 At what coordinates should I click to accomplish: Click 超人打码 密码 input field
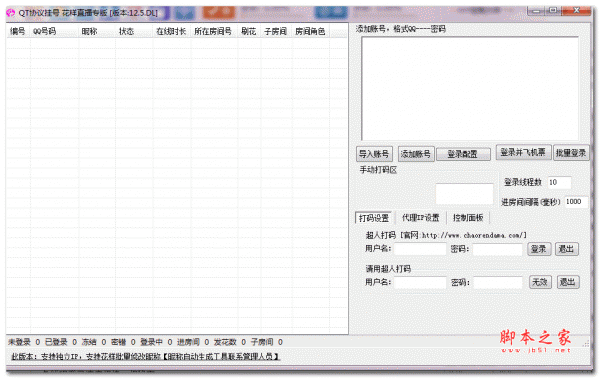[497, 249]
